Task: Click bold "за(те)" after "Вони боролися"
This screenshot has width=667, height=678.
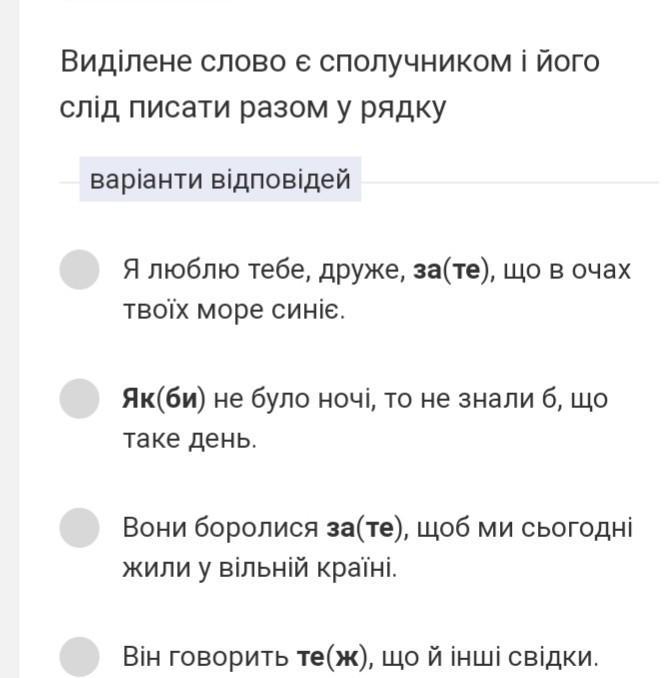Action: 364,528
